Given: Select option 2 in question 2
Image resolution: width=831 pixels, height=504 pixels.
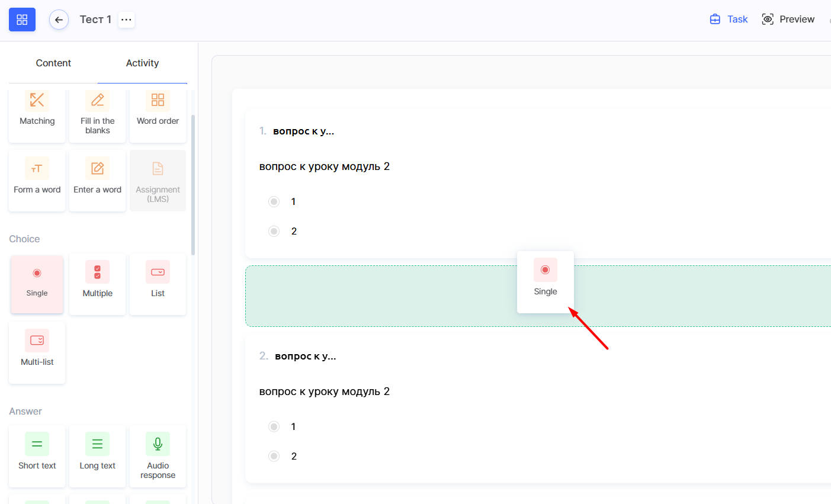Looking at the screenshot, I should click(274, 456).
